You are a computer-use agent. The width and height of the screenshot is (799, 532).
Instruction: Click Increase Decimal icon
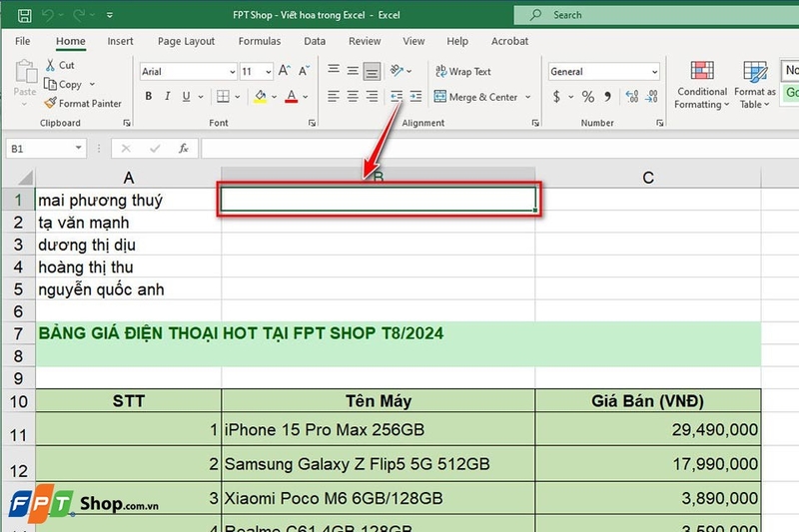632,96
